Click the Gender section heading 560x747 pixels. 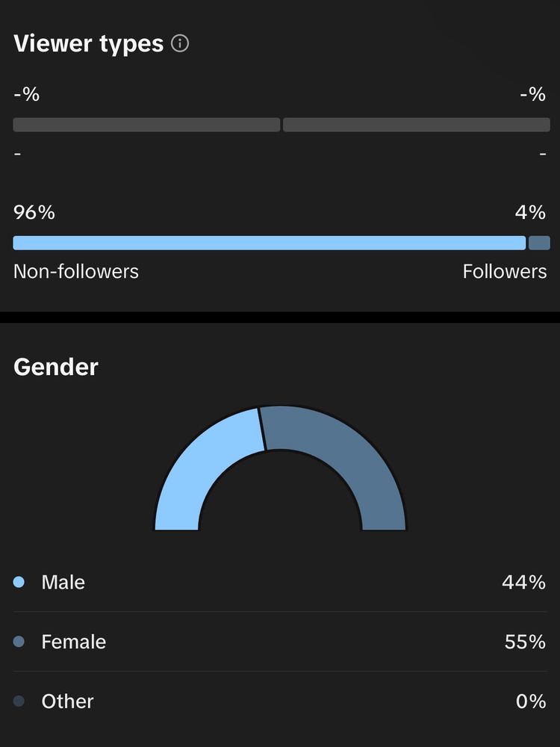click(56, 367)
